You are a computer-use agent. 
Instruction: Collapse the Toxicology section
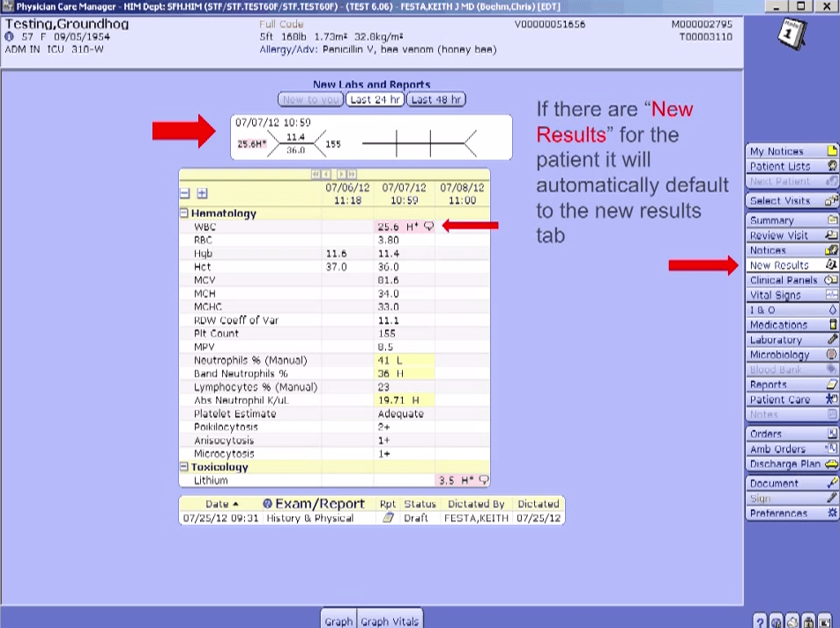coord(183,467)
